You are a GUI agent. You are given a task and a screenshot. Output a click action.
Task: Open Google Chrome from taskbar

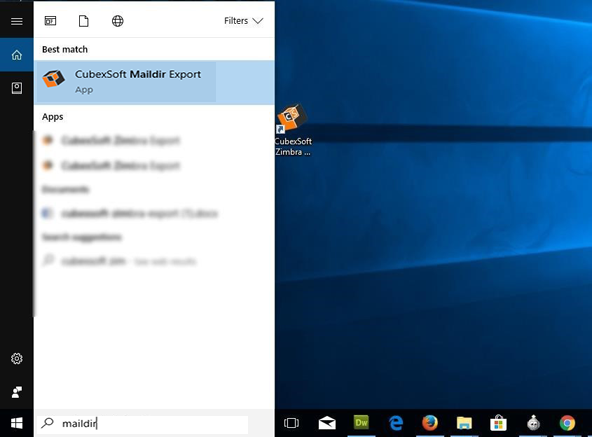coord(567,423)
